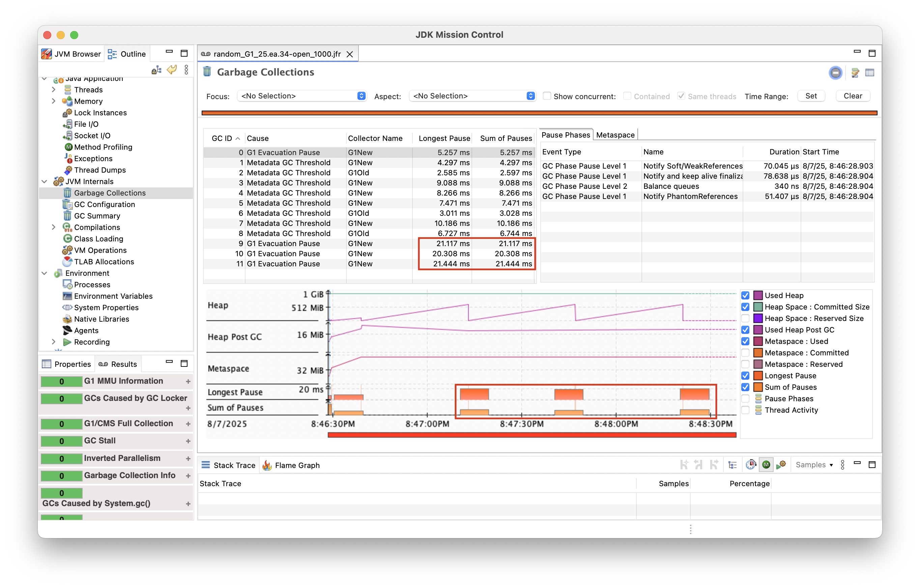Open the Memory page icon
This screenshot has height=588, width=920.
pos(68,101)
